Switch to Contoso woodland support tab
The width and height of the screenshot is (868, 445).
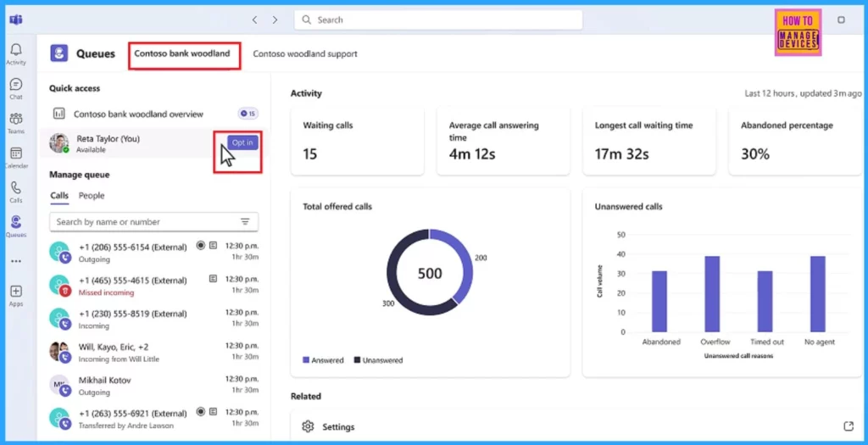coord(305,53)
